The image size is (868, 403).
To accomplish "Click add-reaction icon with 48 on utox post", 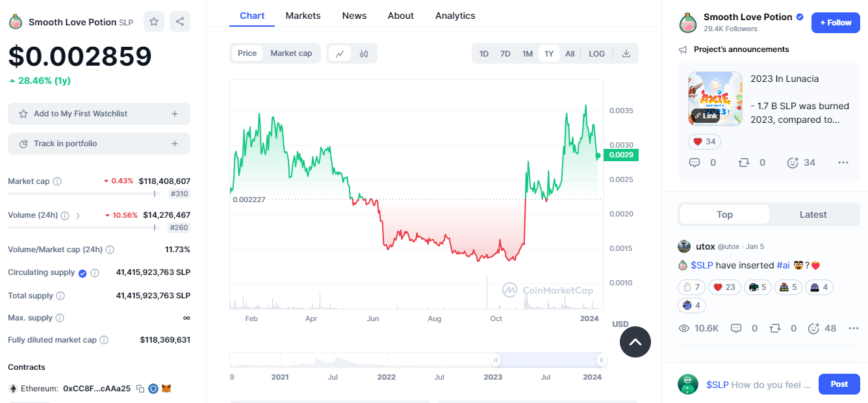I will (x=813, y=329).
